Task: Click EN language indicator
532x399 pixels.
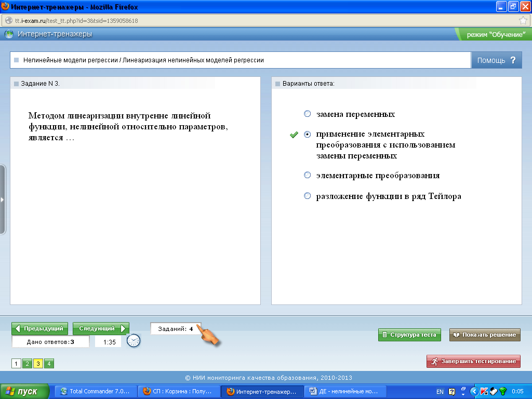Action: point(440,392)
